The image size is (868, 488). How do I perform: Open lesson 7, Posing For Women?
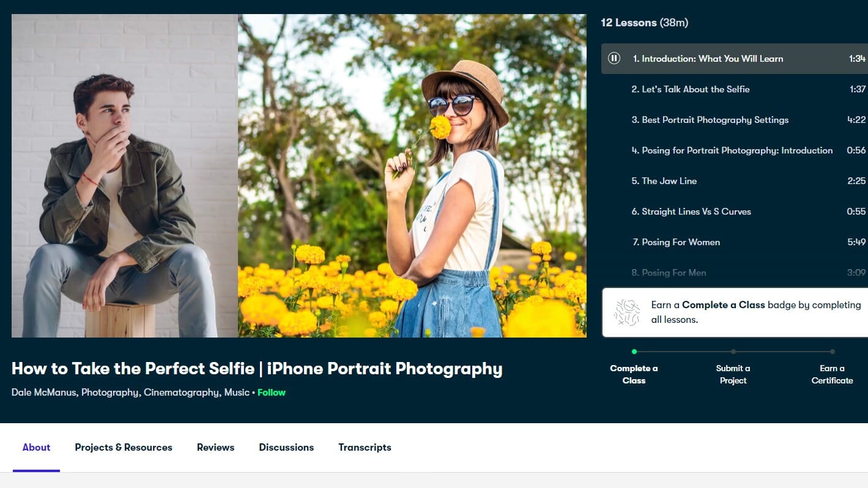point(677,242)
